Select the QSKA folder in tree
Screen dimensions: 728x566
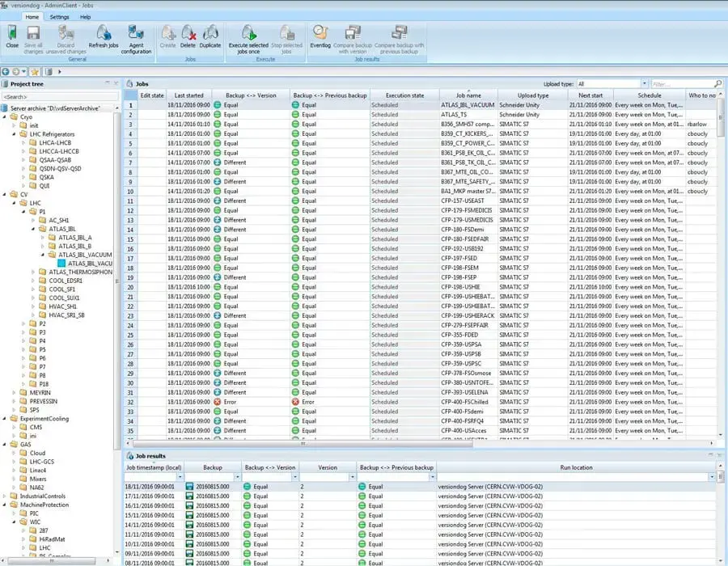tap(46, 177)
